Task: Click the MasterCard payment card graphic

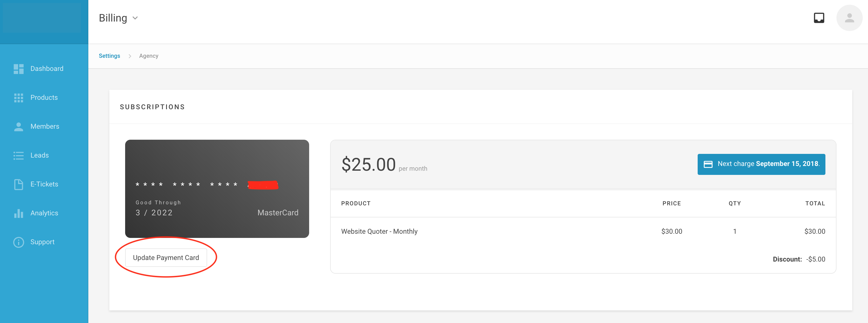Action: 217,189
